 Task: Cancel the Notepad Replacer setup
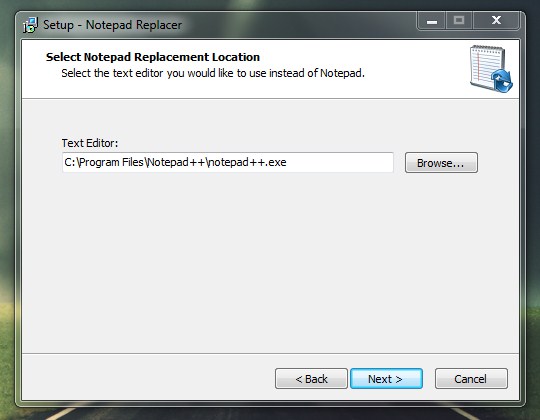pyautogui.click(x=471, y=378)
